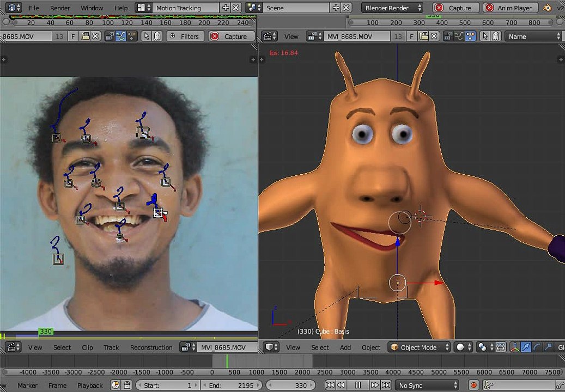Open the Object Mode dropdown

pos(420,347)
